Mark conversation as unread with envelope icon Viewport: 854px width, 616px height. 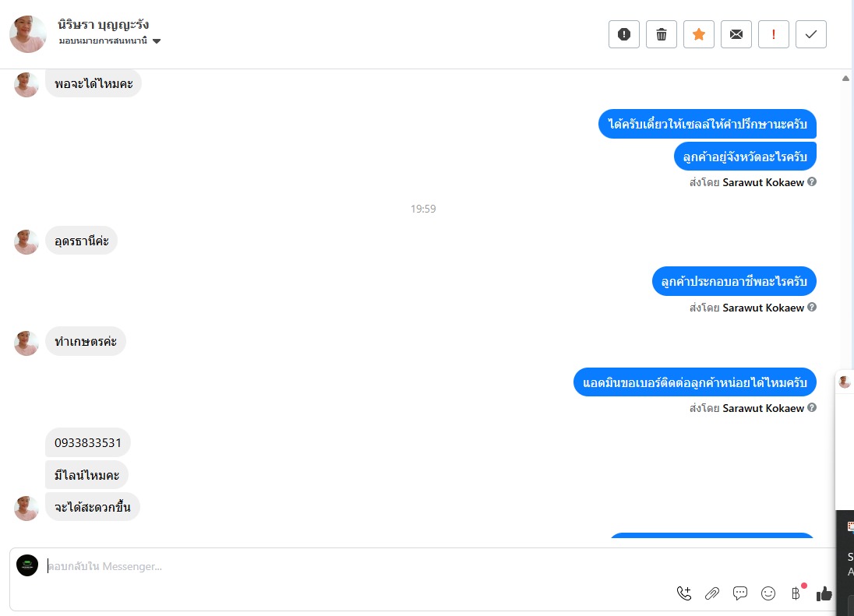[736, 34]
